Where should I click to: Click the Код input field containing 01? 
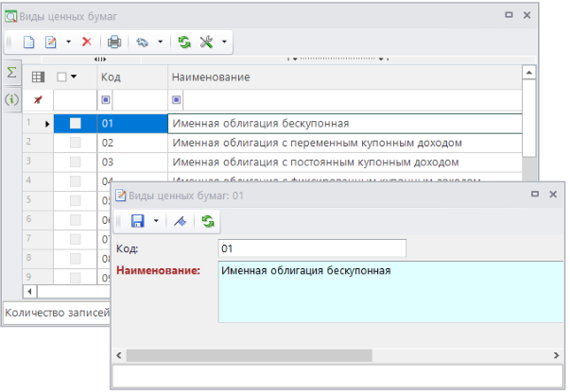pos(311,248)
